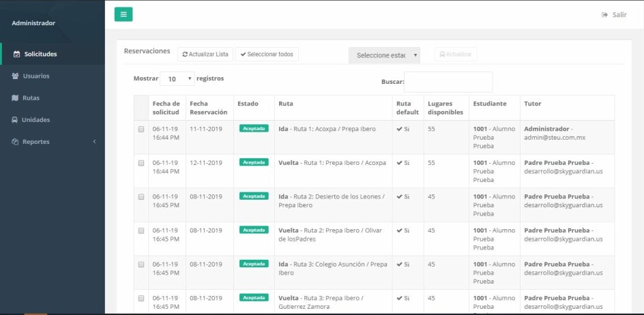The image size is (644, 315).
Task: Click Aceptada badge in the 12-11-2019 row
Action: (x=254, y=162)
